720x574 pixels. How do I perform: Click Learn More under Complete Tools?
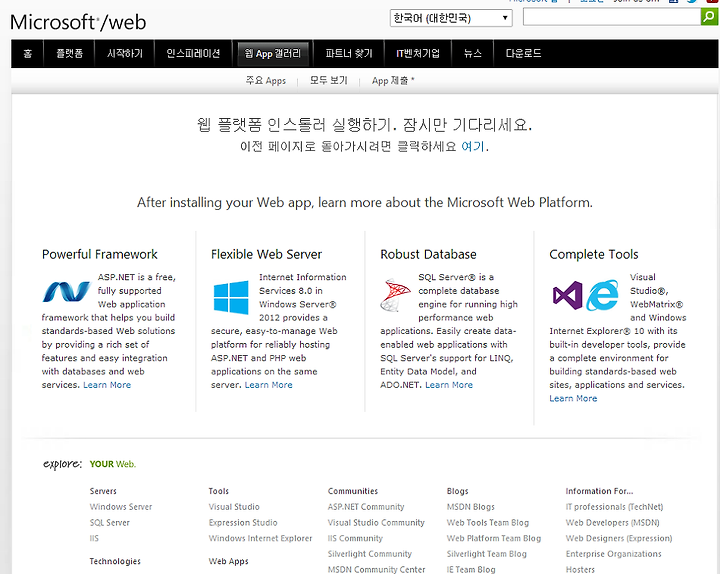[x=573, y=398]
